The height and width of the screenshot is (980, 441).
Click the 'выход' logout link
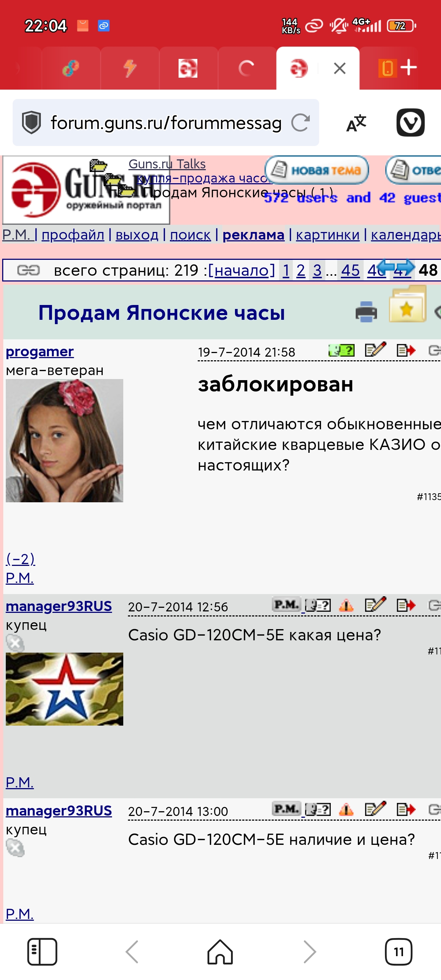click(137, 235)
